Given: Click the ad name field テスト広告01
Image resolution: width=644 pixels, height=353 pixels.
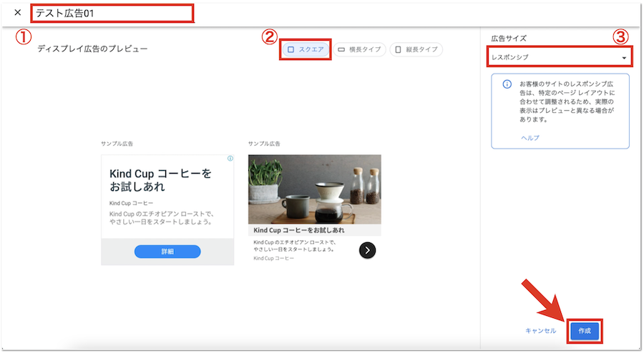Looking at the screenshot, I should [112, 13].
